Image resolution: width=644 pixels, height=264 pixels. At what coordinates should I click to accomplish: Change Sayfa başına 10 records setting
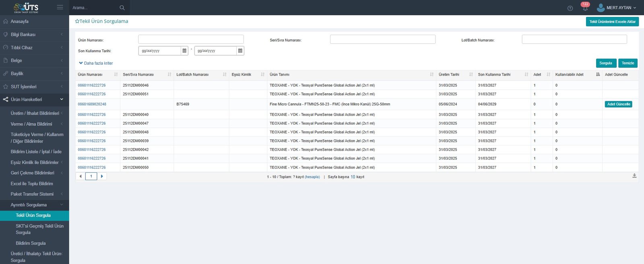click(x=353, y=177)
